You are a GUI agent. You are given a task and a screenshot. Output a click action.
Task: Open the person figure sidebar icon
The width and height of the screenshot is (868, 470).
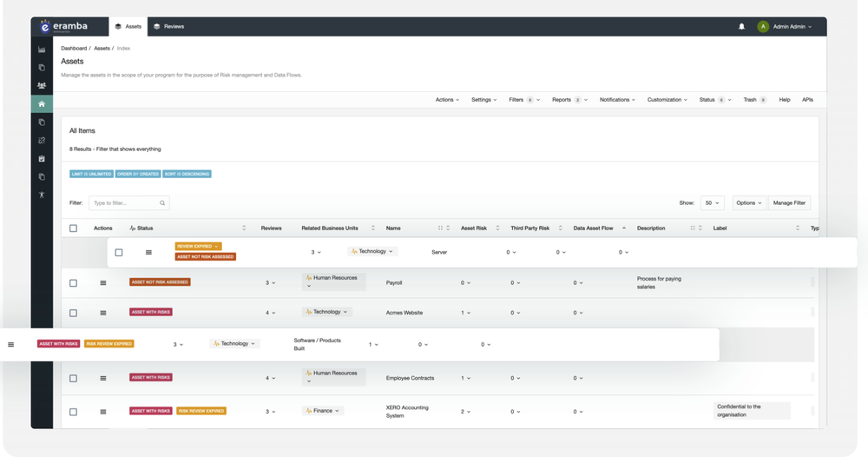(42, 195)
